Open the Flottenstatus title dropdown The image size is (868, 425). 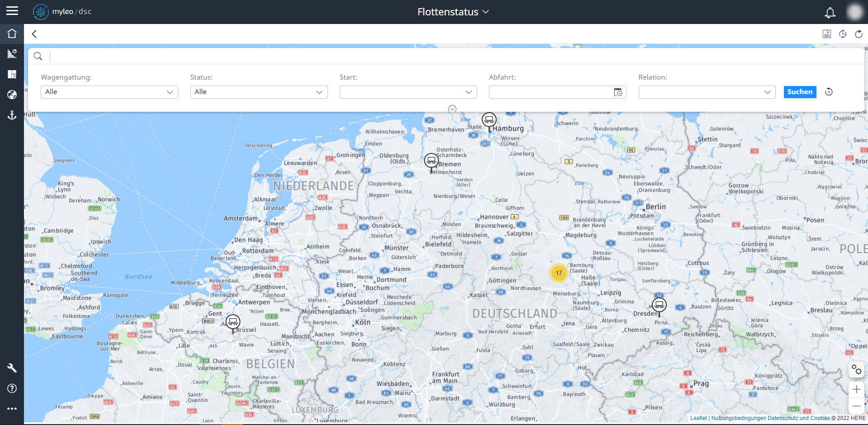point(453,12)
